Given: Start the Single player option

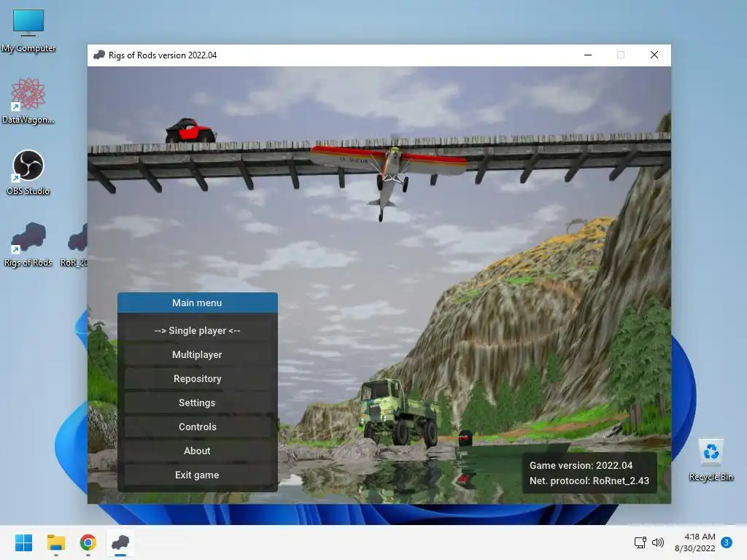Looking at the screenshot, I should (197, 330).
